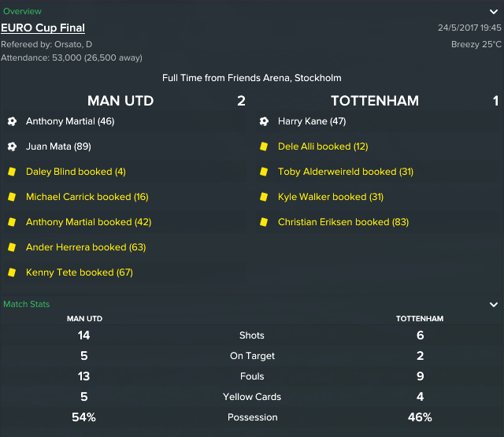This screenshot has height=437, width=504.
Task: Open Ander Herrera booked (63) event
Action: pos(86,247)
